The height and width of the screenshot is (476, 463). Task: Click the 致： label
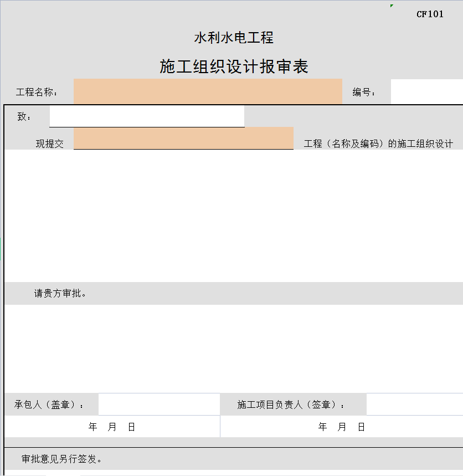coord(24,116)
